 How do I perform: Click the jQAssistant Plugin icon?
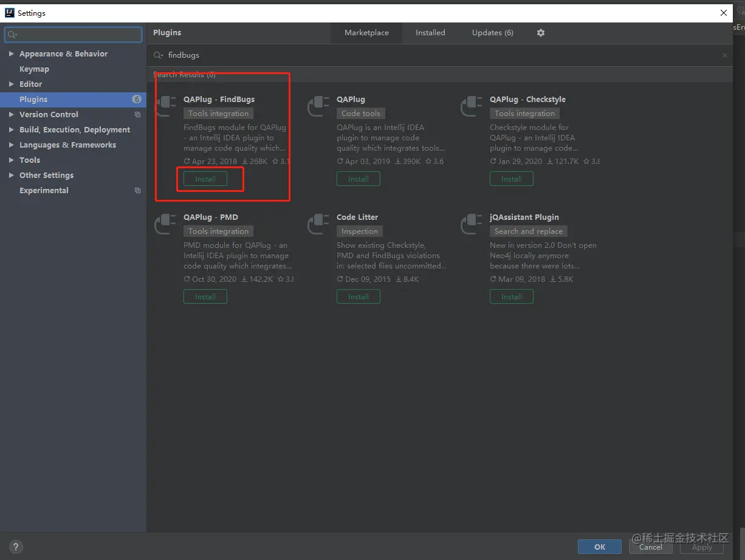click(x=472, y=224)
